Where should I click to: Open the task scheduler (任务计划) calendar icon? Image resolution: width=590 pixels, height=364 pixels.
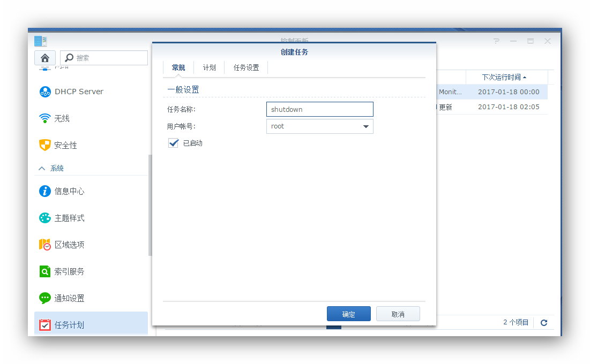45,325
